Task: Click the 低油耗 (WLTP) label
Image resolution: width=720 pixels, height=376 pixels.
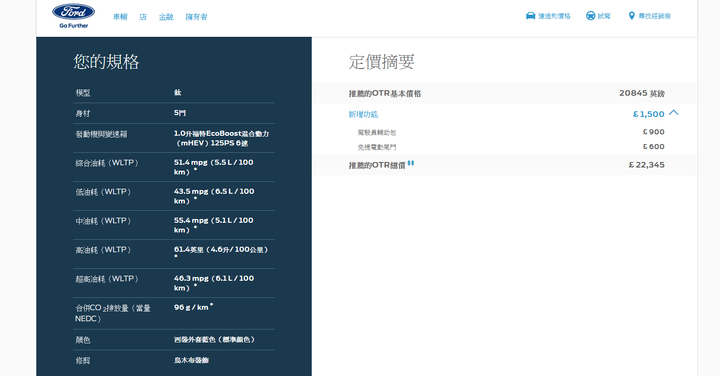Action: coord(103,192)
